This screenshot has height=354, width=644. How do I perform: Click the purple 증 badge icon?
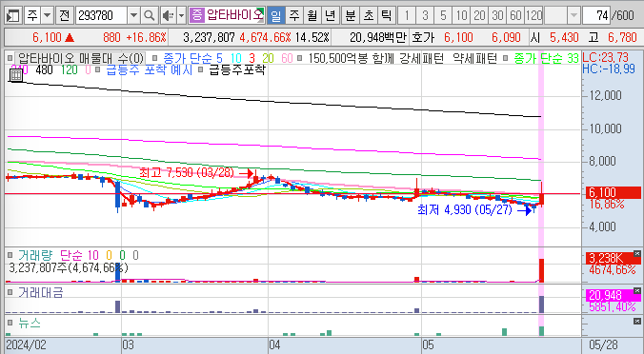(x=197, y=15)
